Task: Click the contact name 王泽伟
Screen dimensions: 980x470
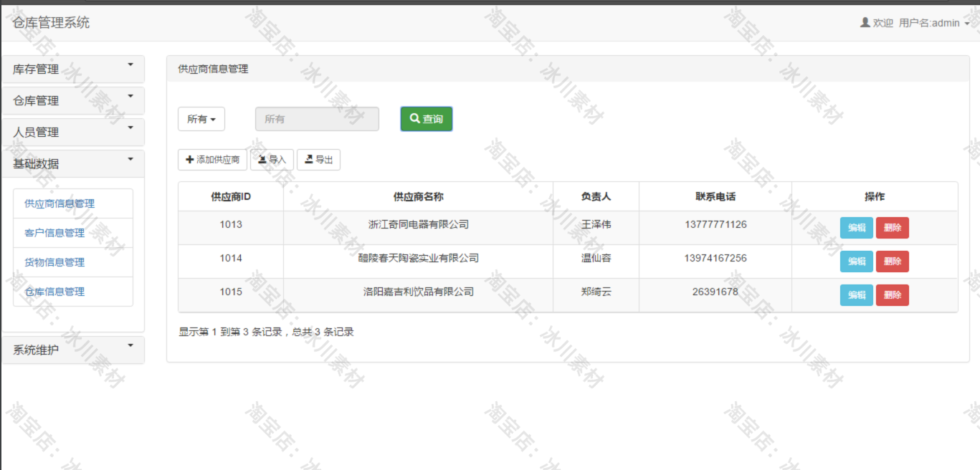Action: [596, 224]
